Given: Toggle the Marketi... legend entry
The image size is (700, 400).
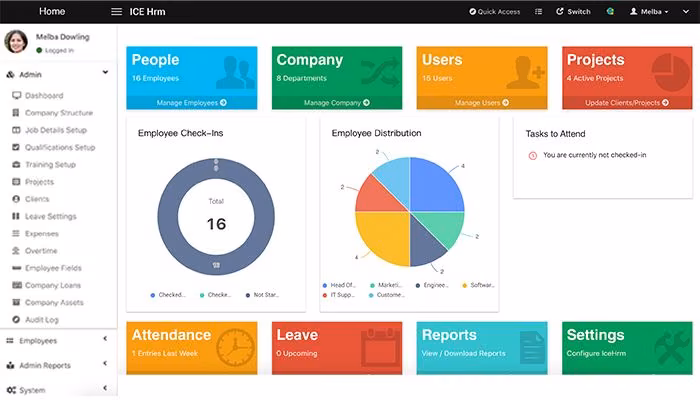Looking at the screenshot, I should point(386,285).
